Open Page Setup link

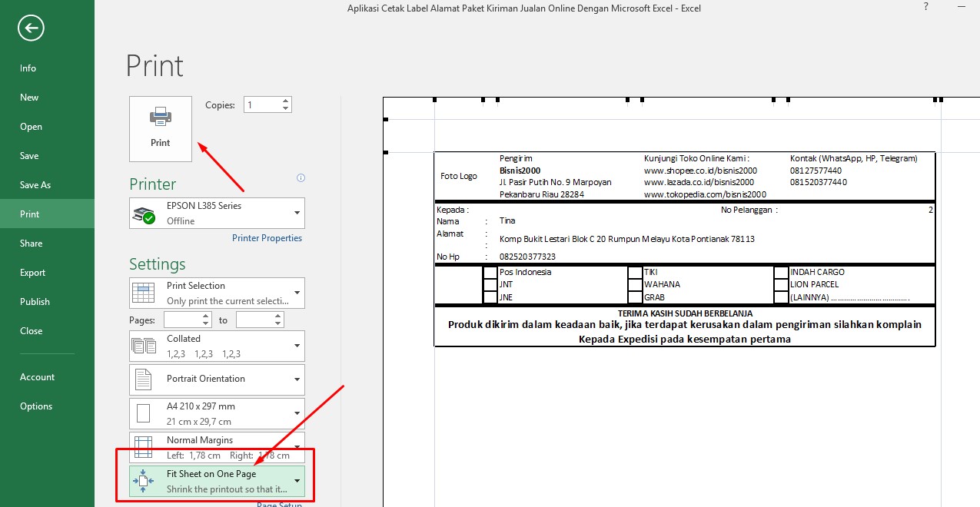[x=279, y=504]
